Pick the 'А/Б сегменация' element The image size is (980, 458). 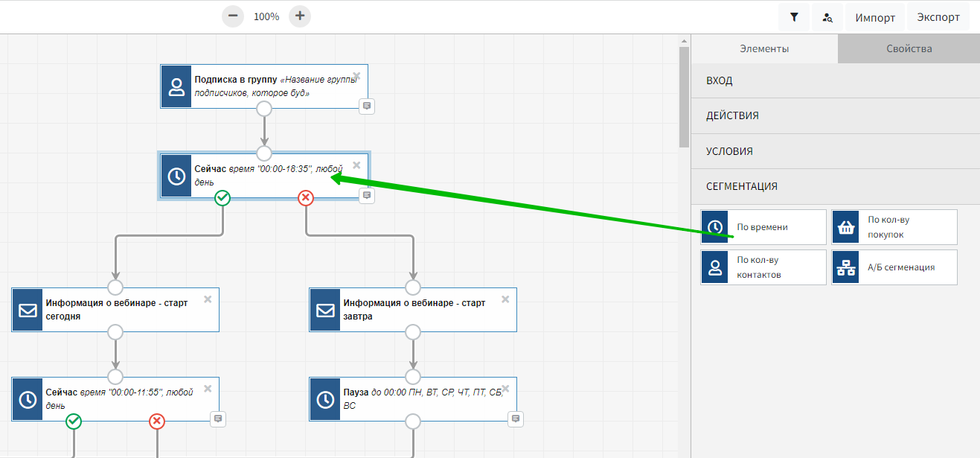[x=894, y=267]
